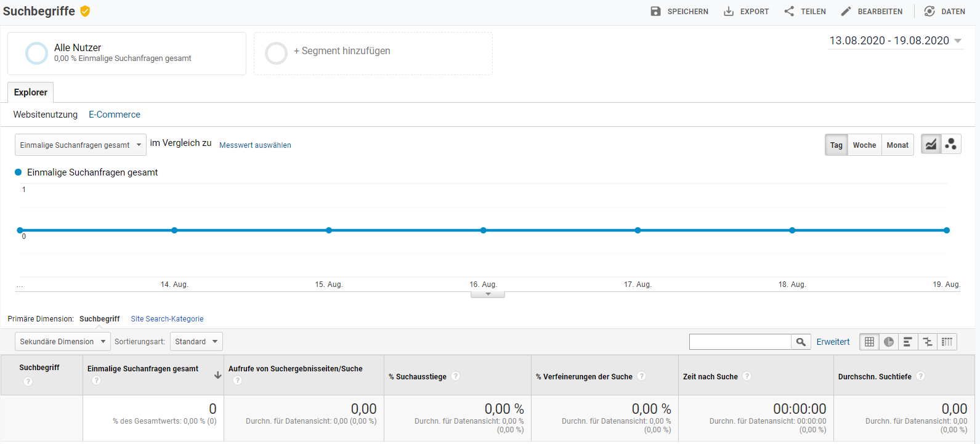Expand the Sekundäre Dimension dropdown

62,342
